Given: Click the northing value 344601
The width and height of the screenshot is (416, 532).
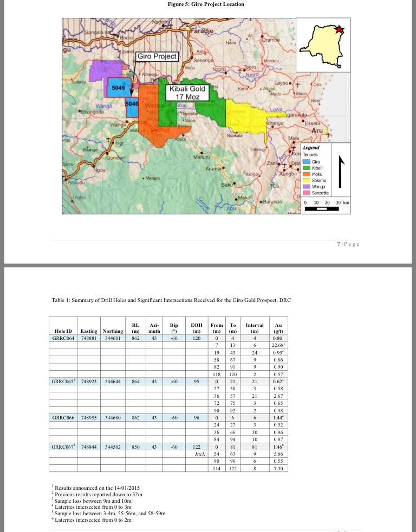Looking at the screenshot, I should (x=113, y=338).
